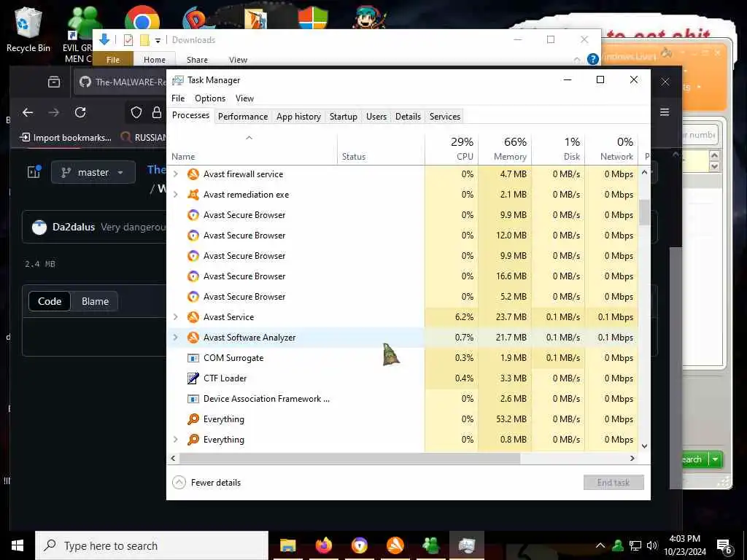Click the CTF Loader process icon
Viewport: 747px width, 560px height.
click(193, 378)
